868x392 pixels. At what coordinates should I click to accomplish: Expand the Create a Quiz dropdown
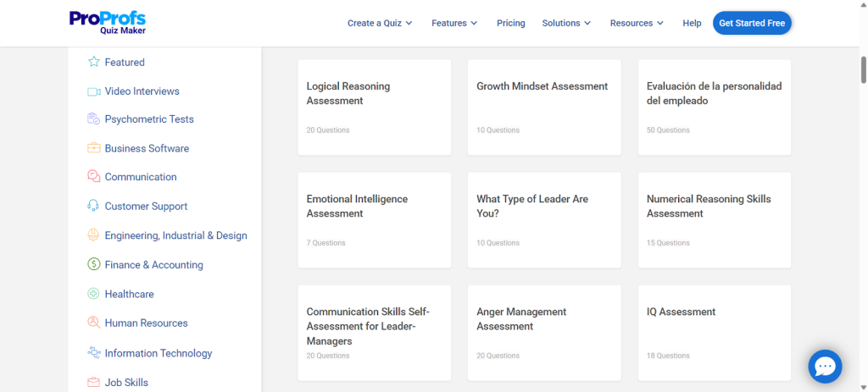(x=380, y=23)
